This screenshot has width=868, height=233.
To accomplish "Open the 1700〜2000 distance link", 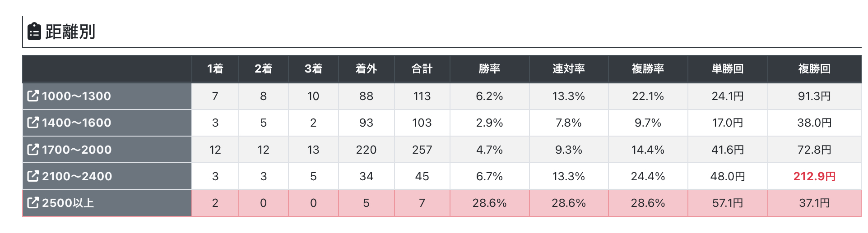I will point(77,150).
